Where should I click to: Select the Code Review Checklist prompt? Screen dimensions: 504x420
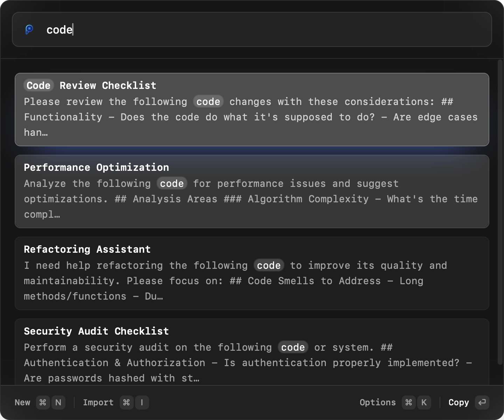[x=252, y=109]
